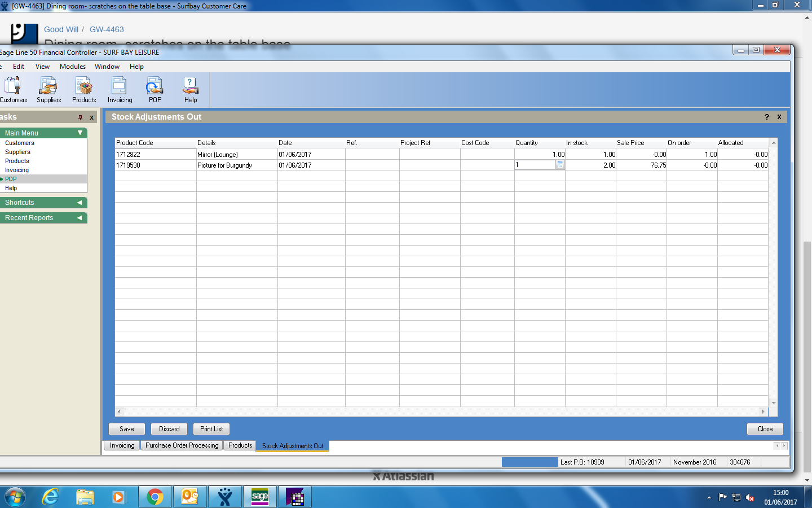Click the Save button
The height and width of the screenshot is (508, 812).
point(127,429)
